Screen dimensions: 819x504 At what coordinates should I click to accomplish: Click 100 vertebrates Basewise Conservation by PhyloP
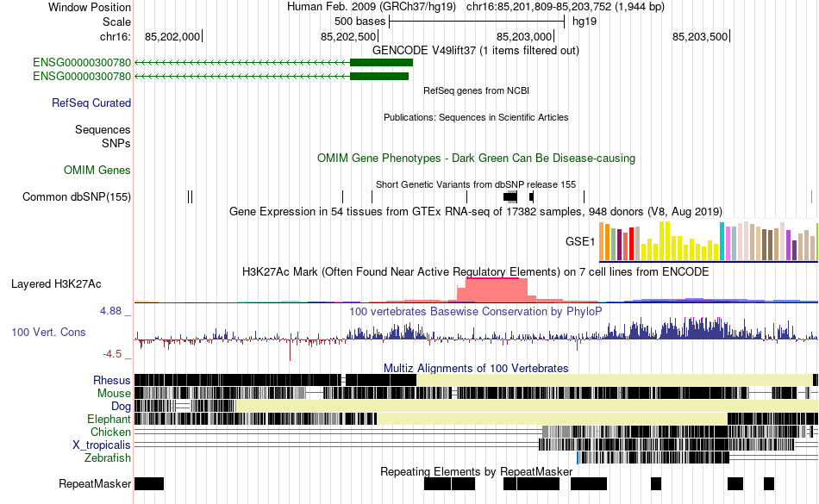pyautogui.click(x=476, y=312)
